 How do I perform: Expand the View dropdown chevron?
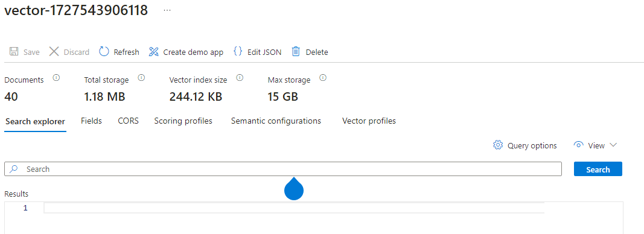(x=613, y=145)
